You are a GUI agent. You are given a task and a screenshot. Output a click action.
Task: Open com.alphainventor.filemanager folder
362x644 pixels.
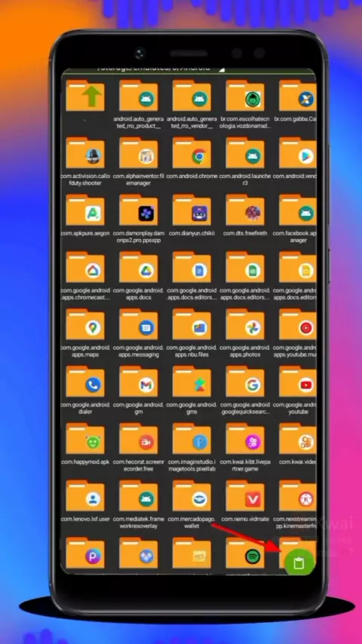point(139,153)
